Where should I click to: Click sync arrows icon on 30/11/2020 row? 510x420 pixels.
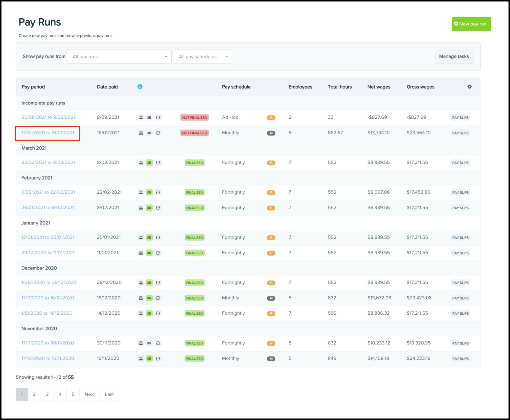click(158, 343)
